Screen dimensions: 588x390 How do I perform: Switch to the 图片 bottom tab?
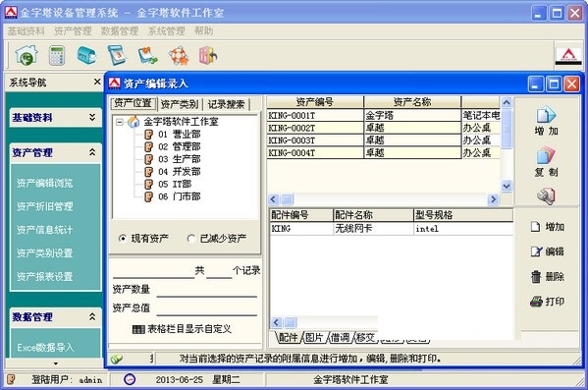pos(314,338)
